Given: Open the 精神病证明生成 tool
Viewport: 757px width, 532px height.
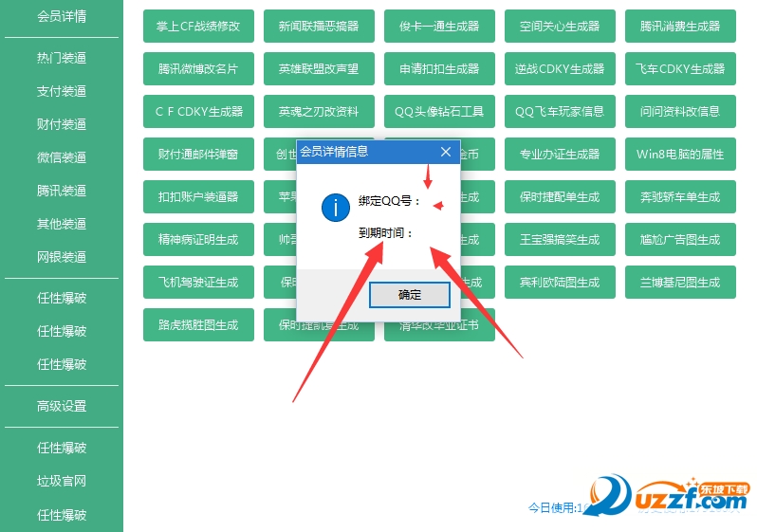Looking at the screenshot, I should point(198,240).
